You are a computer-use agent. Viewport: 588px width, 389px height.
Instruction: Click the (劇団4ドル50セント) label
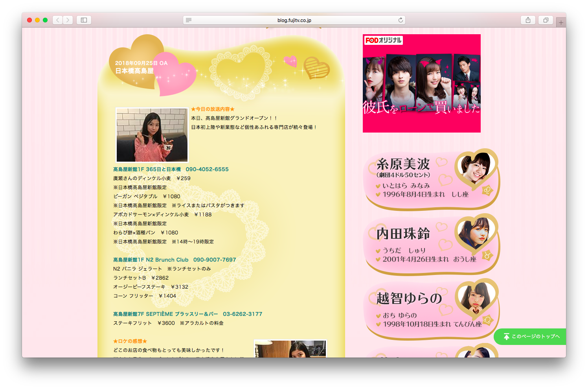[403, 175]
